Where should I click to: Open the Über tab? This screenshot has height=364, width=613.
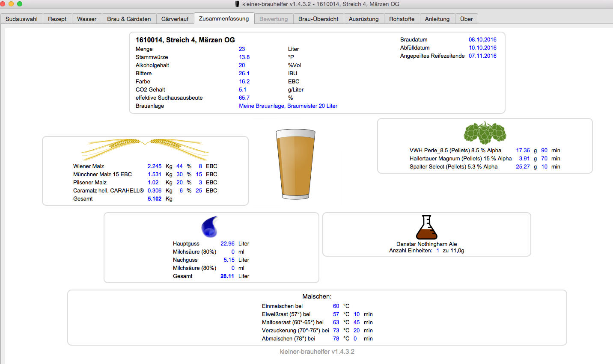click(x=466, y=19)
